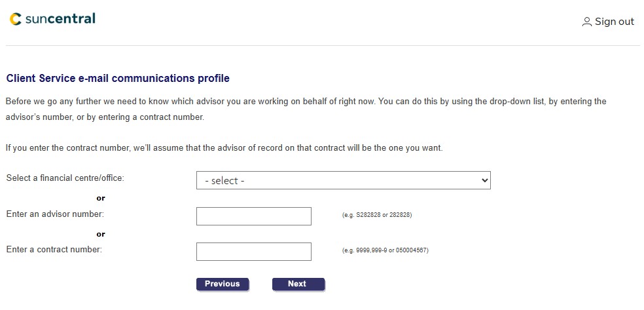Click the yellow C suncentral logo icon
The height and width of the screenshot is (310, 644).
(x=16, y=19)
